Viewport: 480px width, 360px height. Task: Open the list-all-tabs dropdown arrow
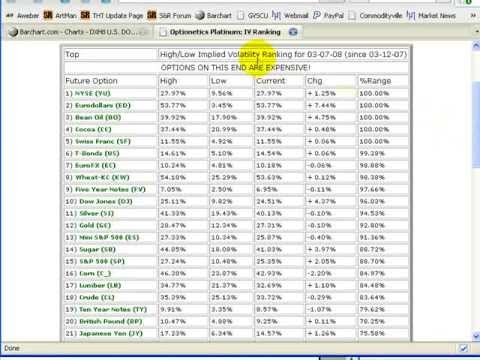(477, 32)
